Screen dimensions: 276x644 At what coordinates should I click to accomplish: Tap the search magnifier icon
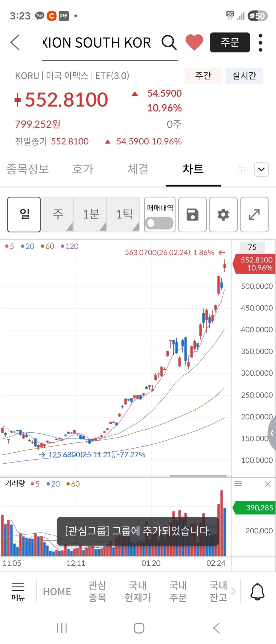169,42
